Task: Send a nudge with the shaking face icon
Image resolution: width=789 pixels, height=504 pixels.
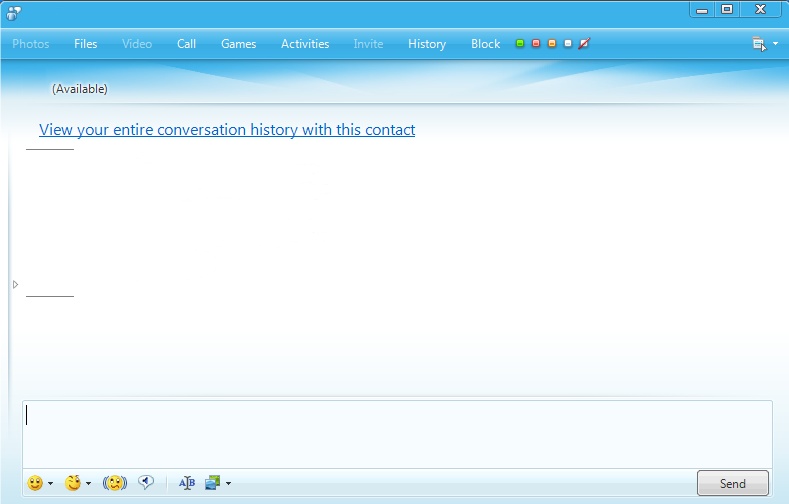Action: pyautogui.click(x=115, y=483)
